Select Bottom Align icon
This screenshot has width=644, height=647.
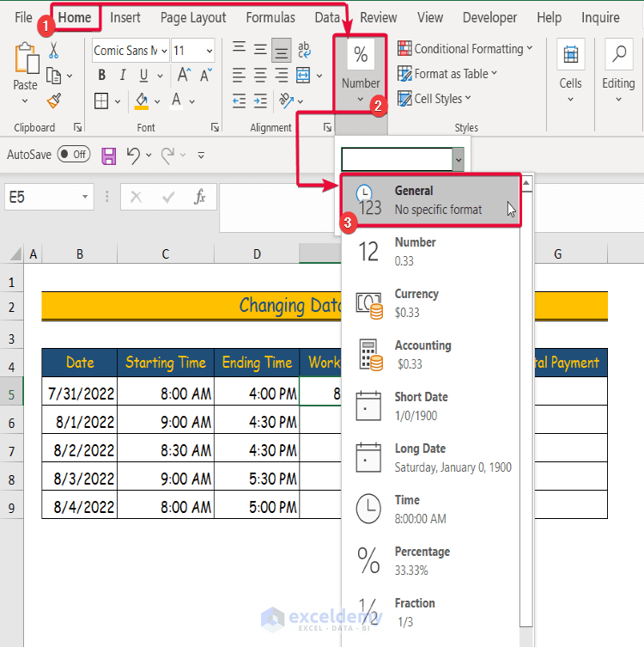(x=281, y=50)
